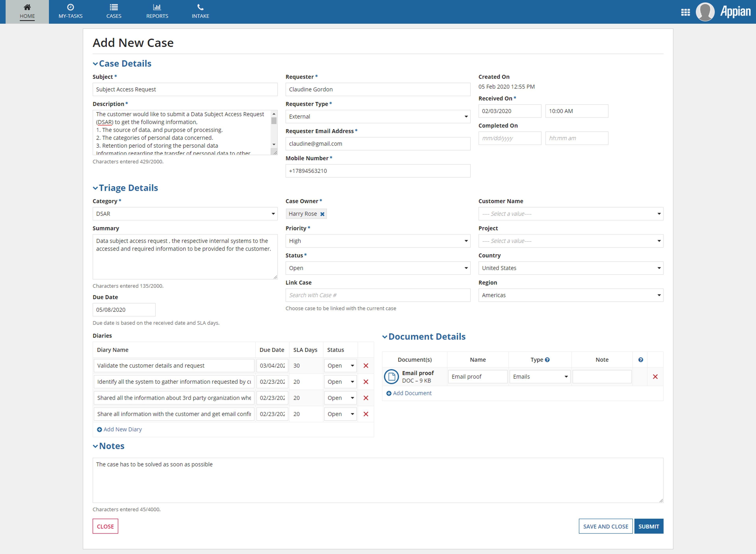Remove the Email proof document row

tap(655, 377)
